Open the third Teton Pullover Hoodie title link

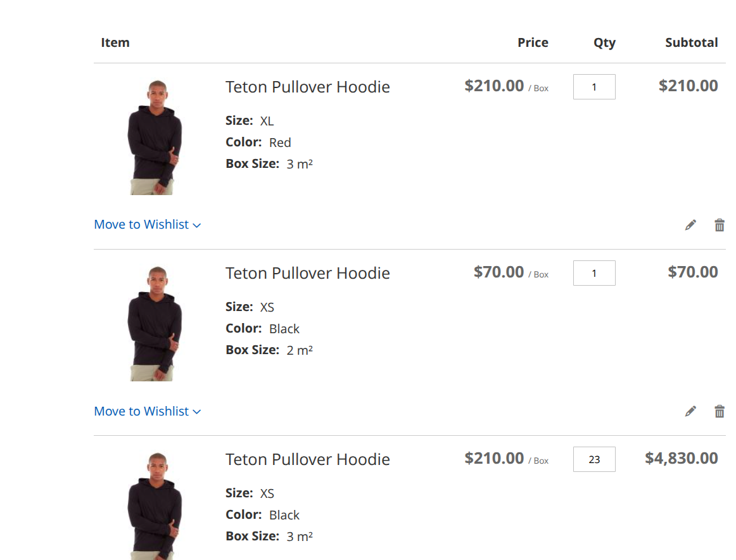(307, 459)
